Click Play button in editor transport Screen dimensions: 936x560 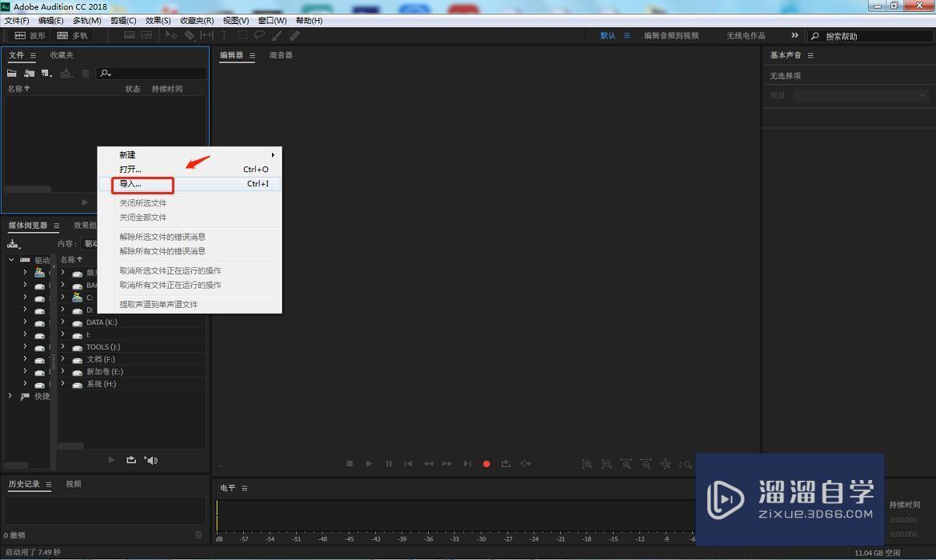point(369,464)
